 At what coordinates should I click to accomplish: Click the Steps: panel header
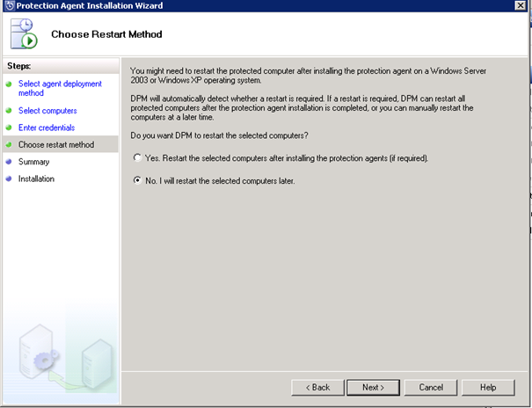[x=61, y=66]
